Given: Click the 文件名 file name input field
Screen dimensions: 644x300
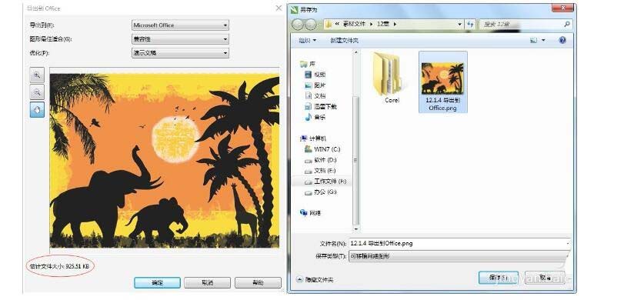Looking at the screenshot, I should coord(459,243).
